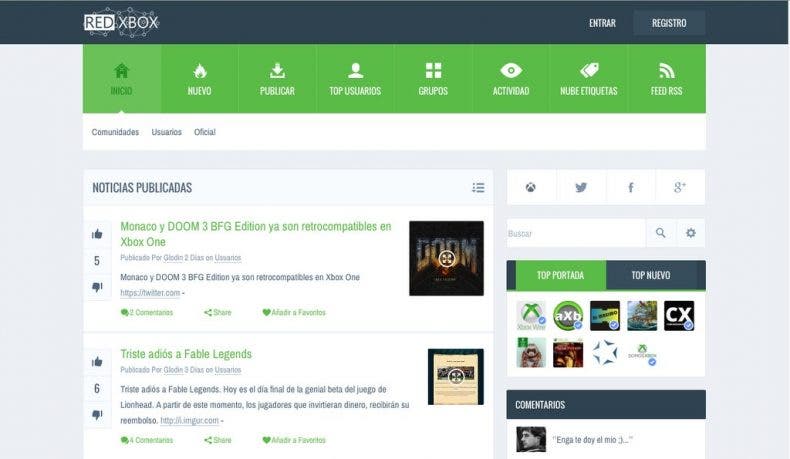Open 2 Comentarios on DOOM article
Image resolution: width=790 pixels, height=459 pixels.
click(147, 312)
